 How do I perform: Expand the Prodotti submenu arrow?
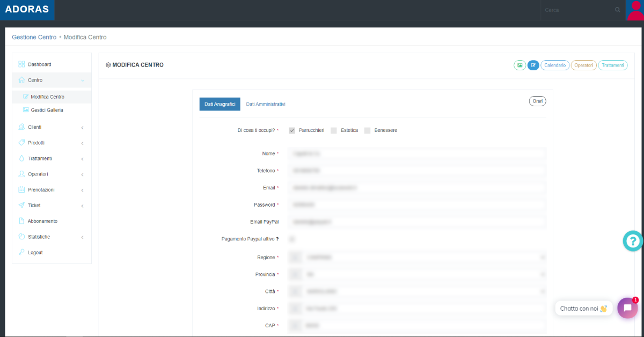(82, 143)
